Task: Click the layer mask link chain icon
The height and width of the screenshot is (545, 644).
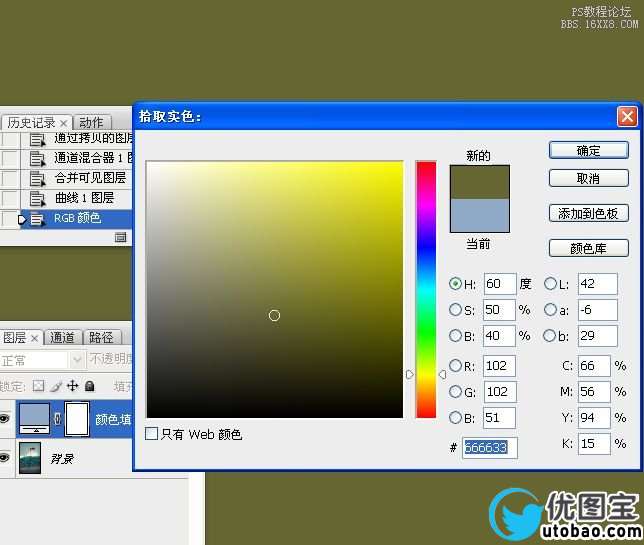Action: click(x=57, y=420)
